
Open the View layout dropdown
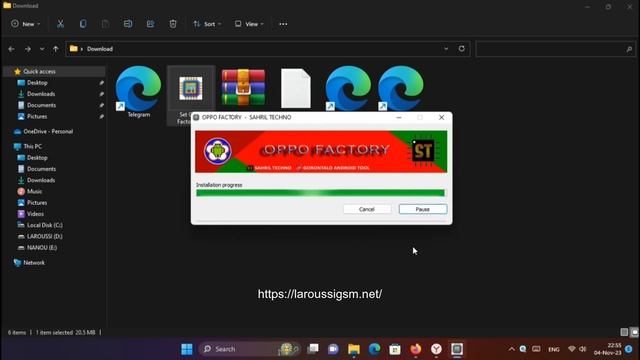(249, 24)
